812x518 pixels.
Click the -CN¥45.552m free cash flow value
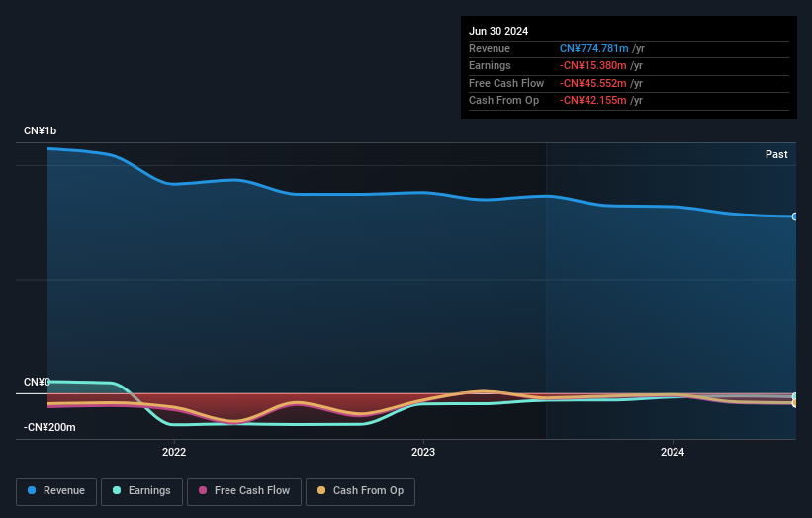[x=593, y=83]
